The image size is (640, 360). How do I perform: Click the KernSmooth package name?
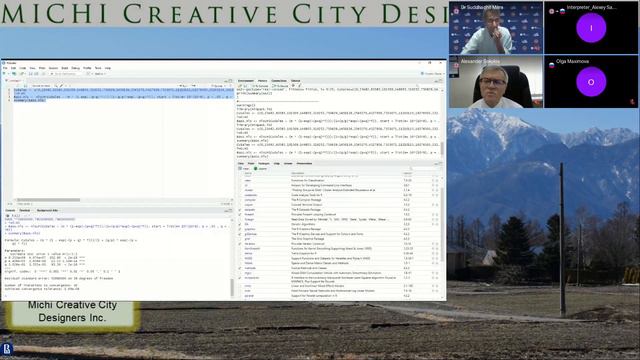pyautogui.click(x=252, y=249)
